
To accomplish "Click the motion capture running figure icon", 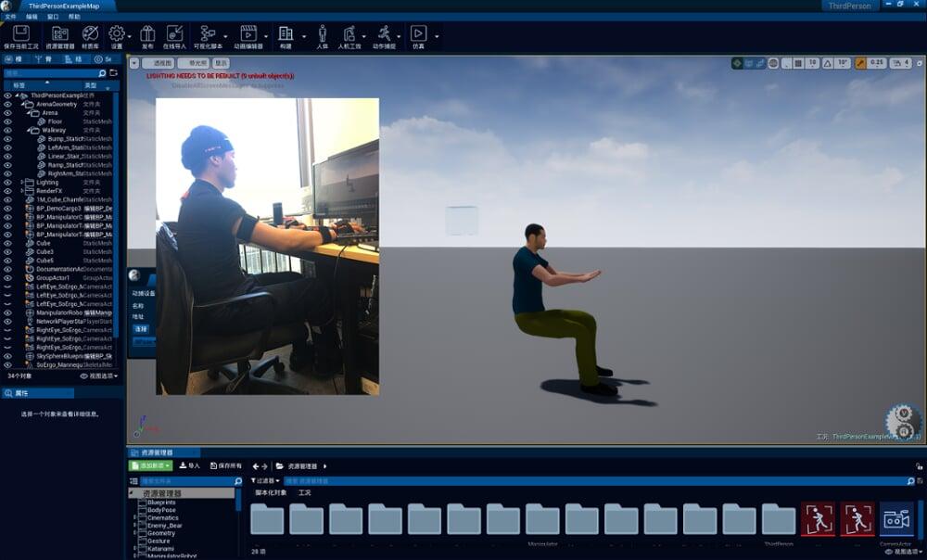I will pos(384,34).
